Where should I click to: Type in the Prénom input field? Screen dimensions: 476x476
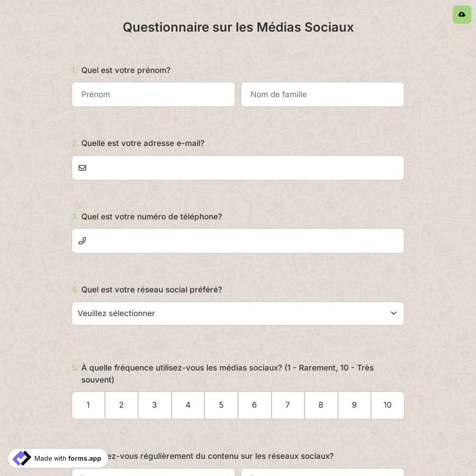pos(153,95)
